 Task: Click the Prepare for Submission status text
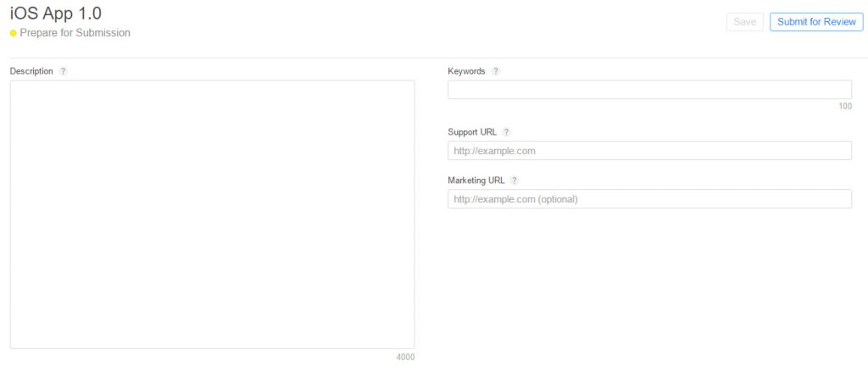click(x=75, y=33)
